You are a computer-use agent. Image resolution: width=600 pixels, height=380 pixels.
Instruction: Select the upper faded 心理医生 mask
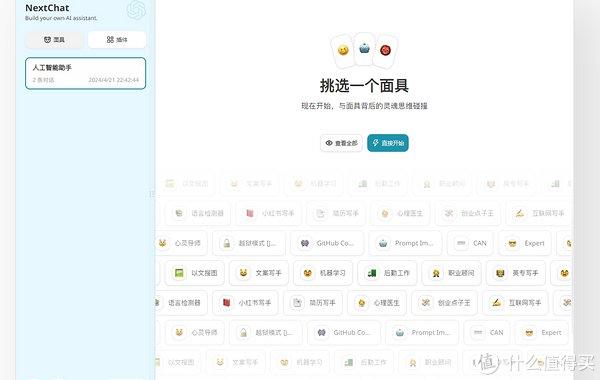[400, 213]
